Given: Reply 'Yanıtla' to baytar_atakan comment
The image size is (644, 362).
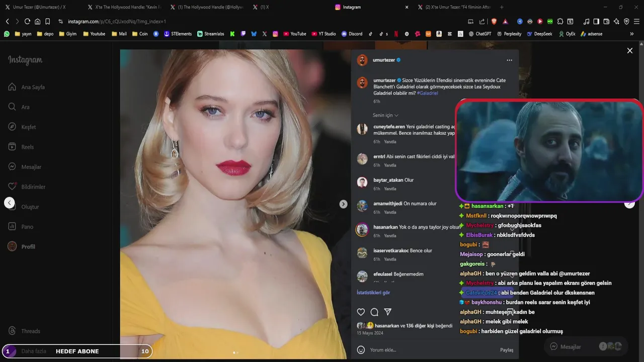Looking at the screenshot, I should tap(390, 189).
